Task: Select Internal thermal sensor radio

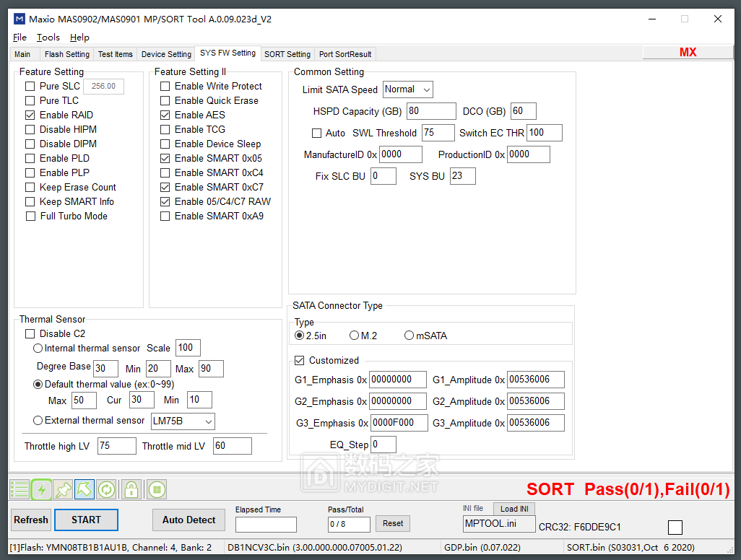Action: [38, 348]
